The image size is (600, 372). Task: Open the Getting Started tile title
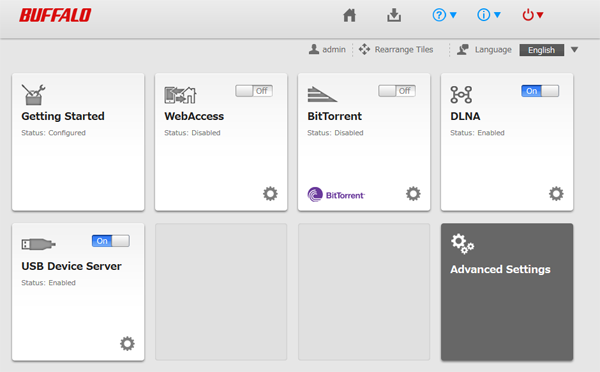pos(63,116)
